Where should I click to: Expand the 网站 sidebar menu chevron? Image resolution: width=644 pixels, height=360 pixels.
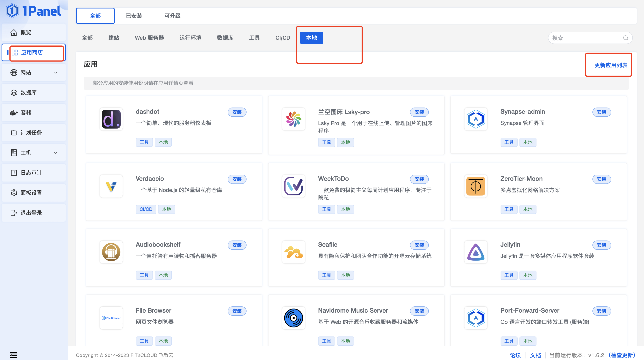pos(55,73)
